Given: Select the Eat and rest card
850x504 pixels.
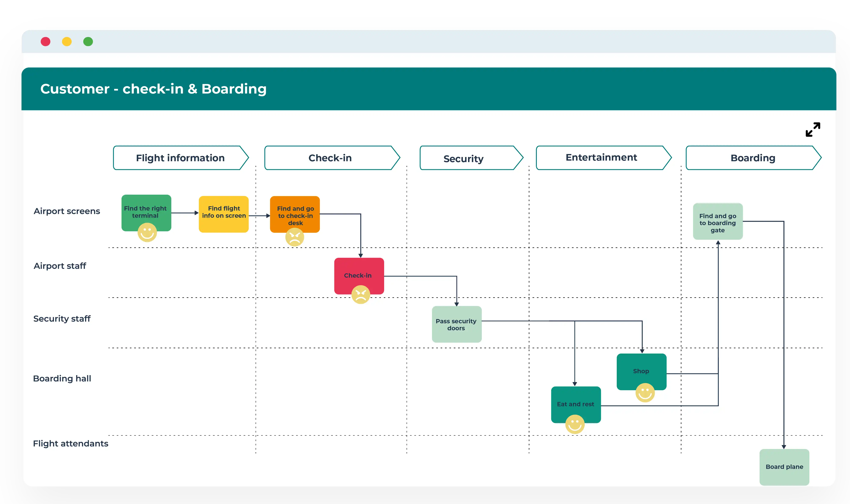Looking at the screenshot, I should (576, 405).
